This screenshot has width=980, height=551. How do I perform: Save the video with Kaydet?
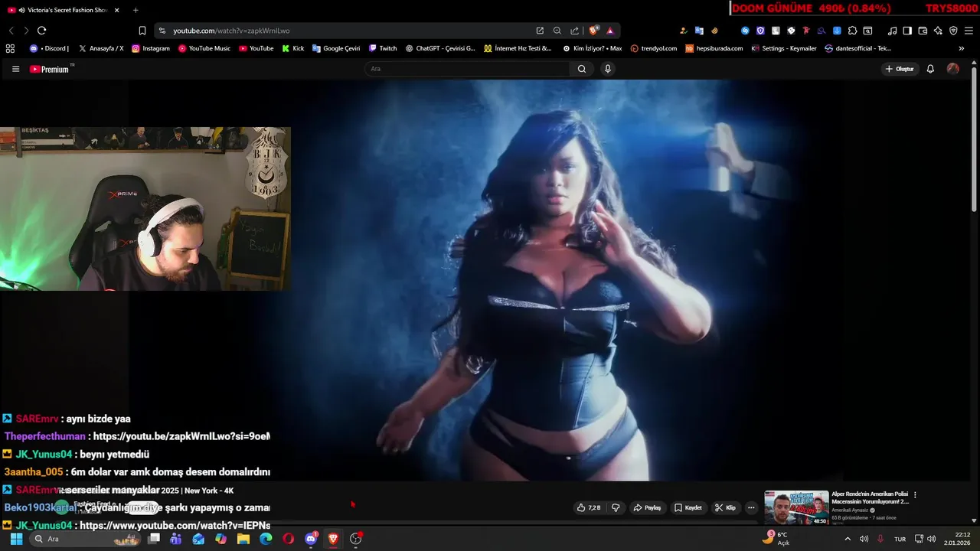688,507
